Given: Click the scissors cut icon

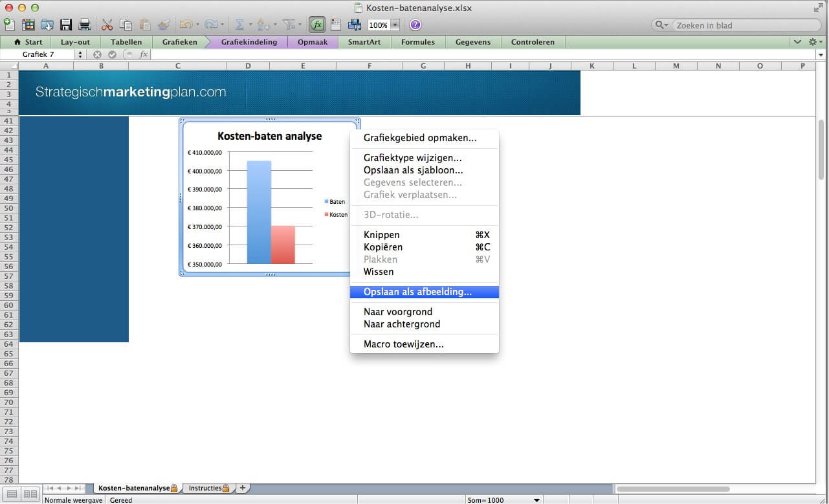Looking at the screenshot, I should [x=107, y=25].
